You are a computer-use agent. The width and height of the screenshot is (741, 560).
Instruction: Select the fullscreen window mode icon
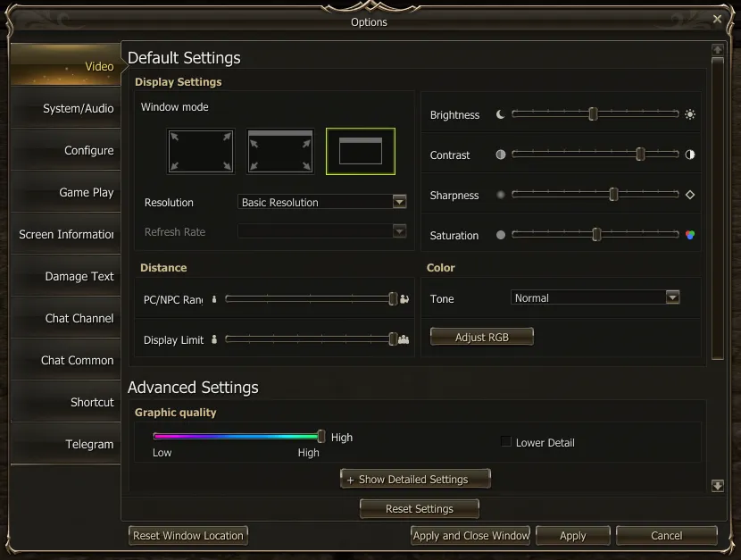click(201, 151)
